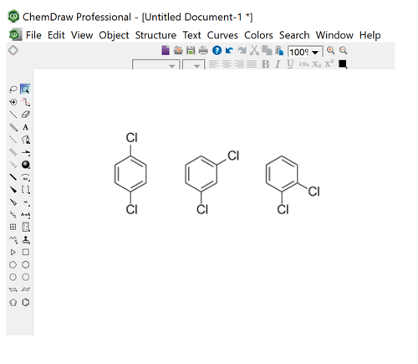Select the Eraser tool
Screen dimensions: 418x364
coord(26,115)
